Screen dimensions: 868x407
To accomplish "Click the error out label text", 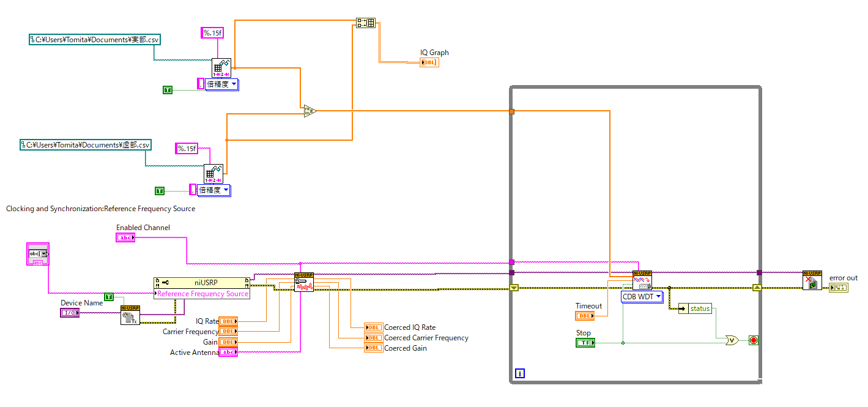I will [x=844, y=278].
